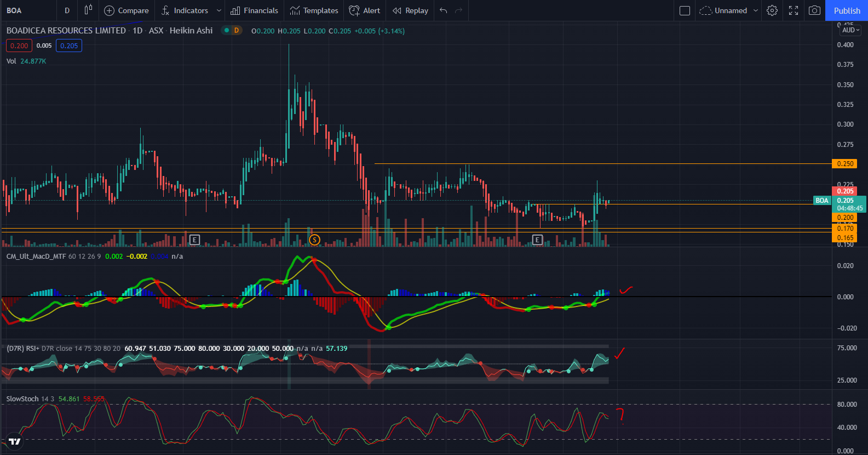The width and height of the screenshot is (868, 455).
Task: Undo the last chart action
Action: coord(444,10)
